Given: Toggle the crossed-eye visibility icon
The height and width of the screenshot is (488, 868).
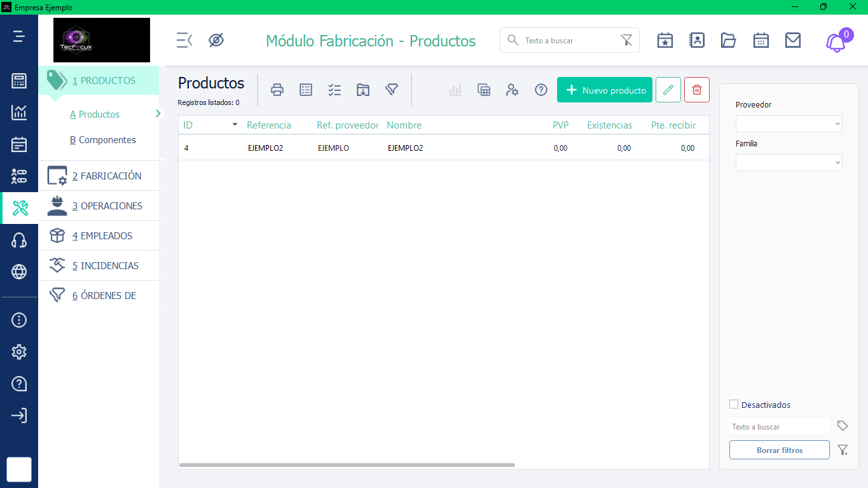Looking at the screenshot, I should tap(216, 40).
